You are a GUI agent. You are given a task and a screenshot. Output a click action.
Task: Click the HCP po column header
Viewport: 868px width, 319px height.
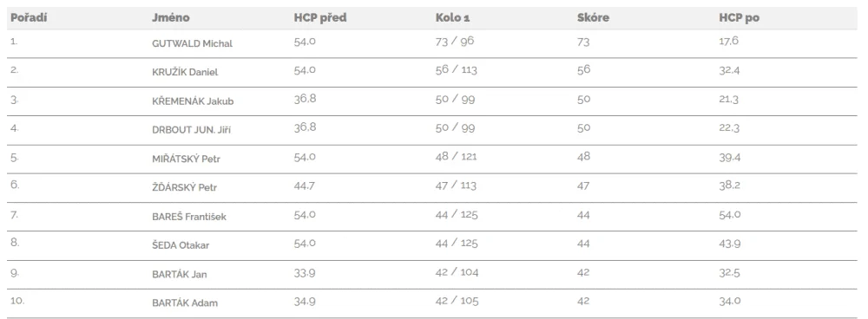tap(739, 17)
